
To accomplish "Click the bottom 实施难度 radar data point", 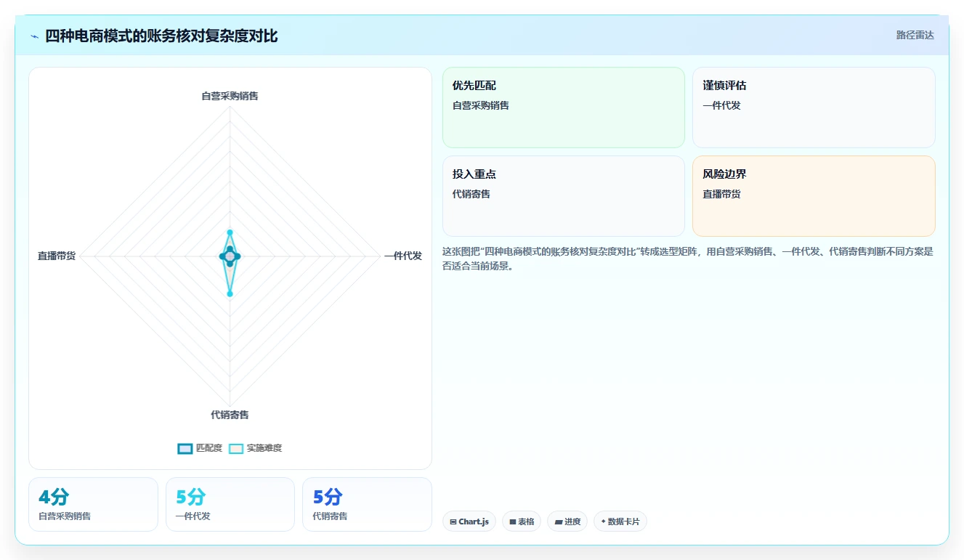I will 230,293.
